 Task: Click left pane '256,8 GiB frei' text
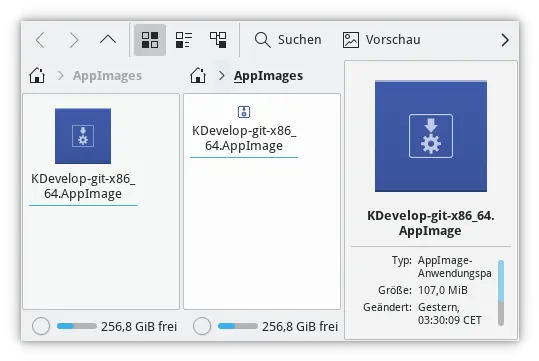[139, 326]
